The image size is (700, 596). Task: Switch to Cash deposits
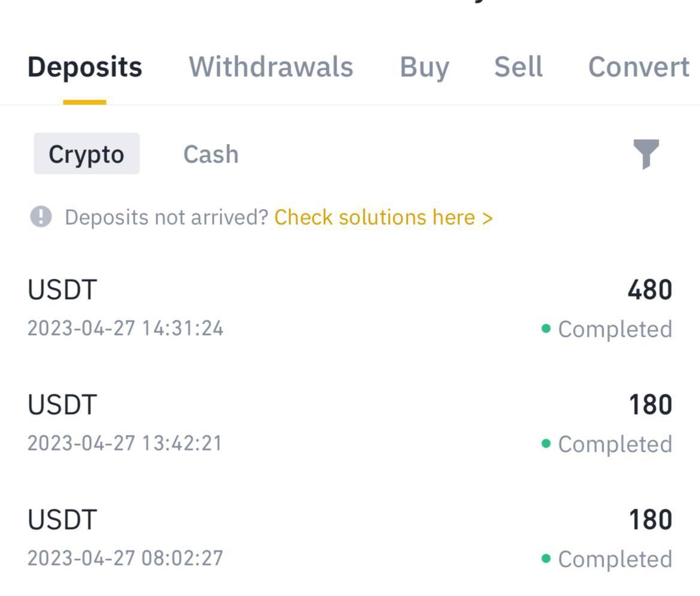[x=211, y=154]
